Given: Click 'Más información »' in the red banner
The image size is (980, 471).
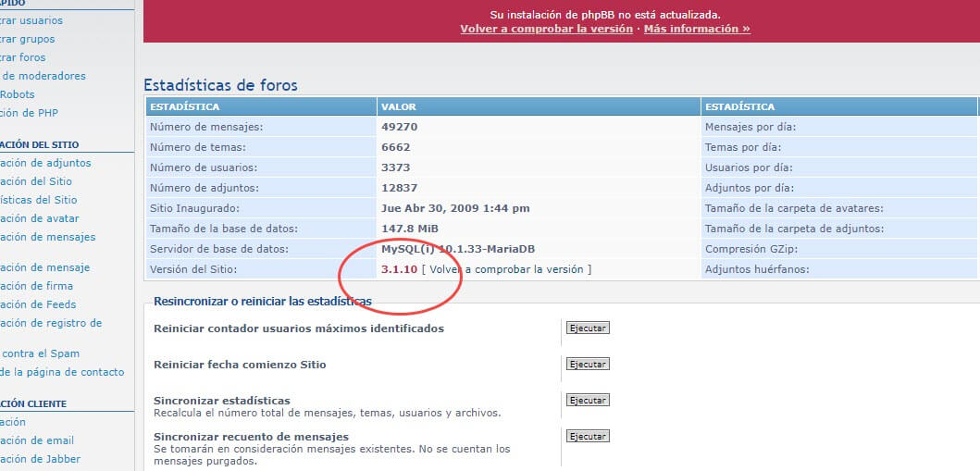Looking at the screenshot, I should (x=696, y=29).
